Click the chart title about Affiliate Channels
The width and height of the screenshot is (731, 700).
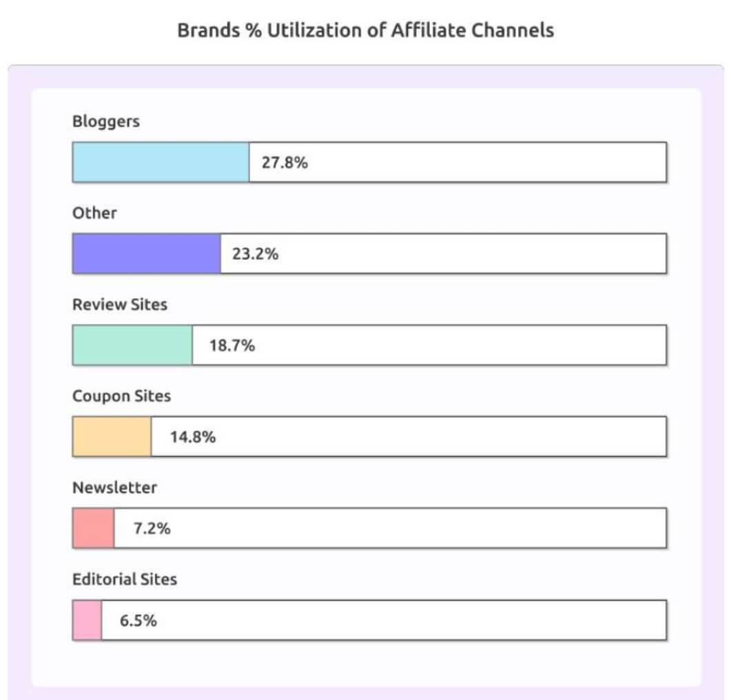pyautogui.click(x=365, y=30)
